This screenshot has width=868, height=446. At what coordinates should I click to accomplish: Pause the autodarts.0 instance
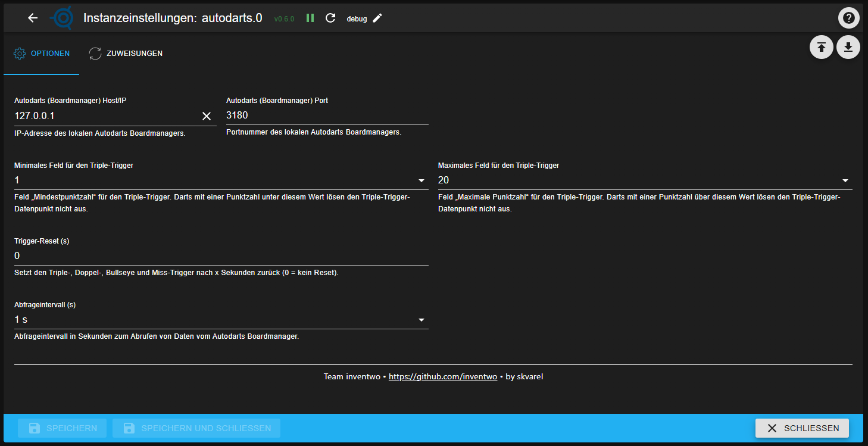(x=310, y=18)
